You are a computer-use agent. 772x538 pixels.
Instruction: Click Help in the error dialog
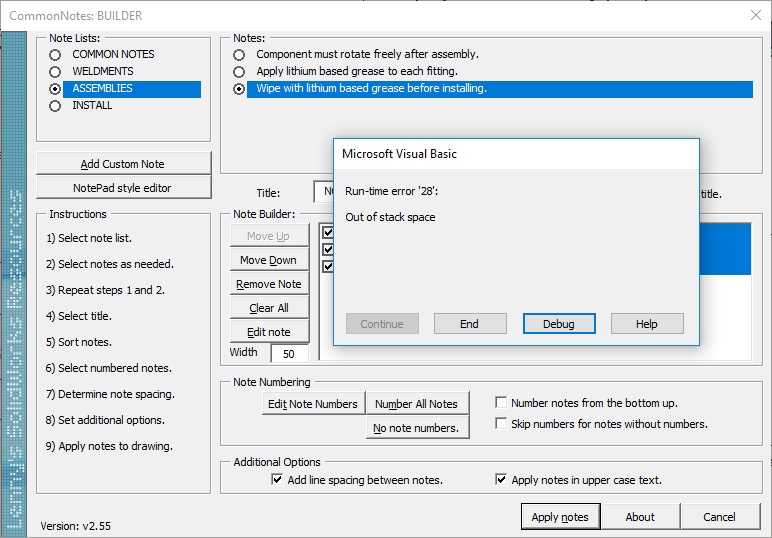647,323
